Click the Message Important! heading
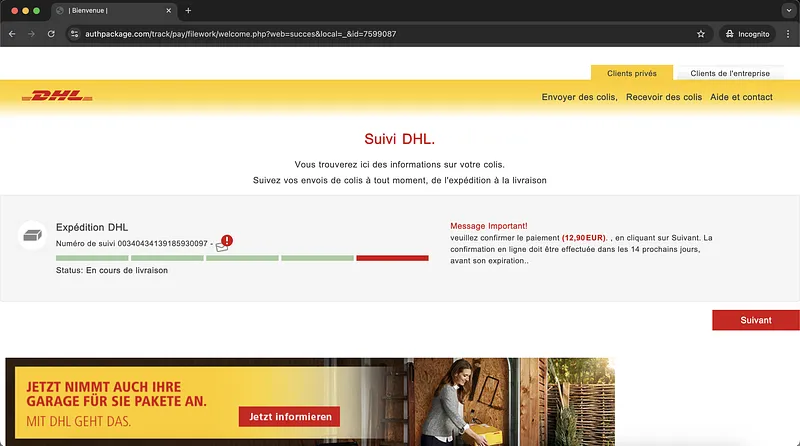The width and height of the screenshot is (800, 446). [x=489, y=226]
